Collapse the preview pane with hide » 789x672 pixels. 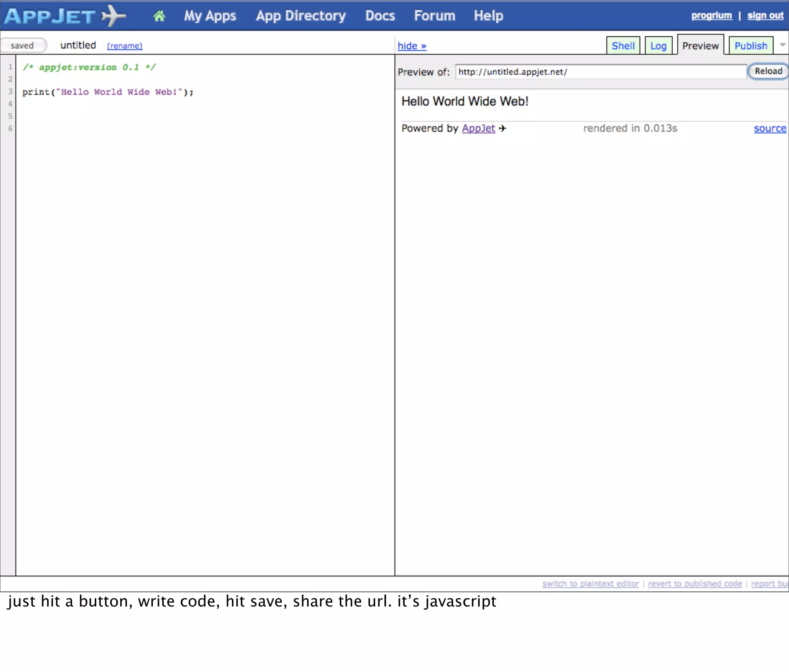412,46
